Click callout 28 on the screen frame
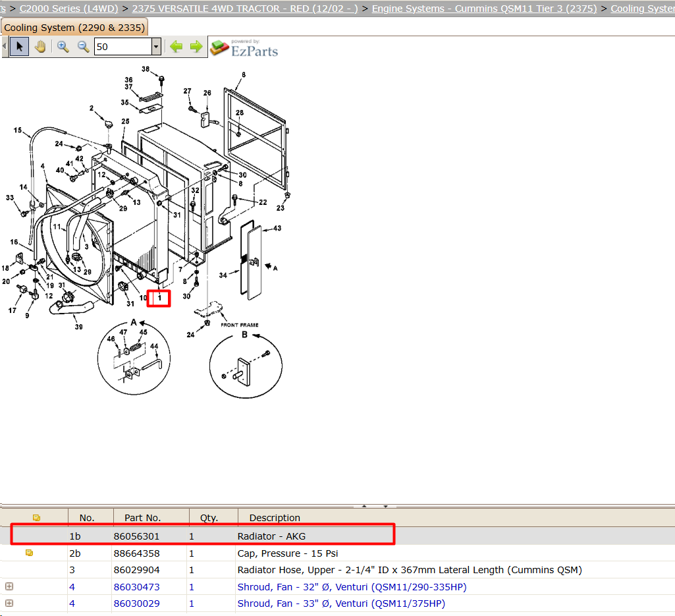The height and width of the screenshot is (616, 675). coord(239,113)
